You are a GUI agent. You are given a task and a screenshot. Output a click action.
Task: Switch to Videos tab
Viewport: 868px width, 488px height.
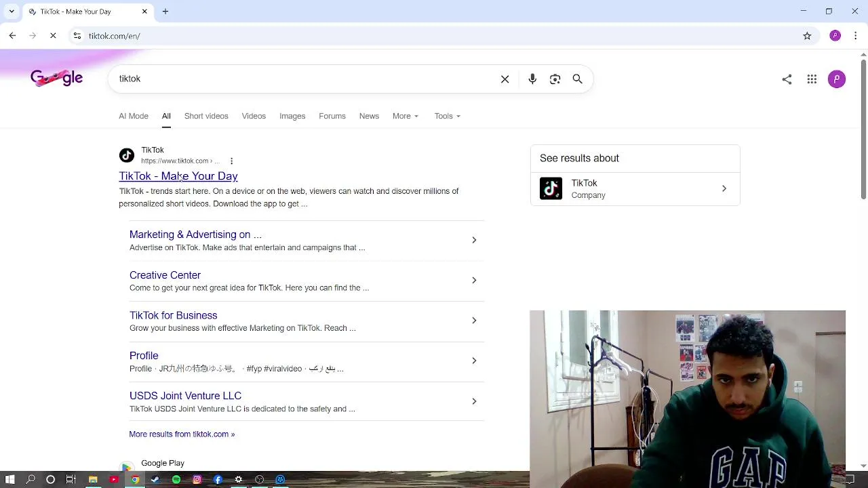click(x=254, y=116)
